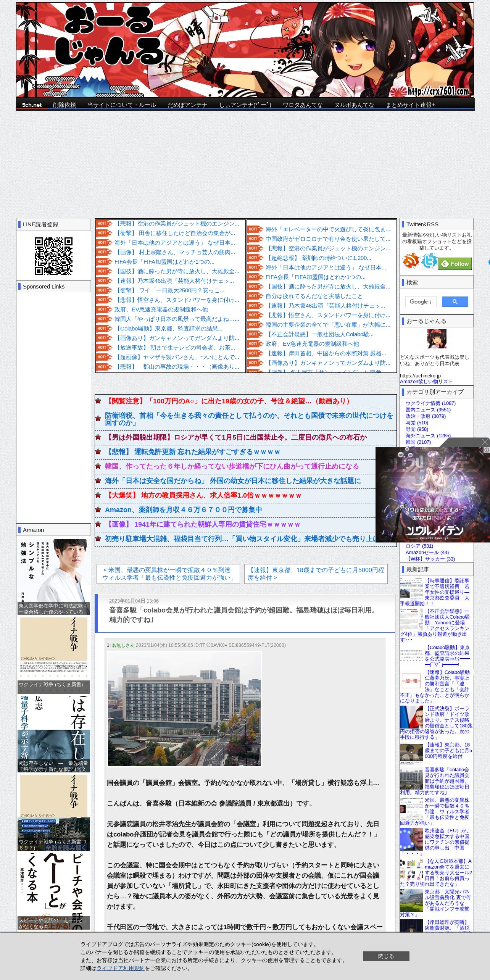Open the 1941年 賃貸住宅 headline
This screenshot has height=980, width=490.
point(202,524)
